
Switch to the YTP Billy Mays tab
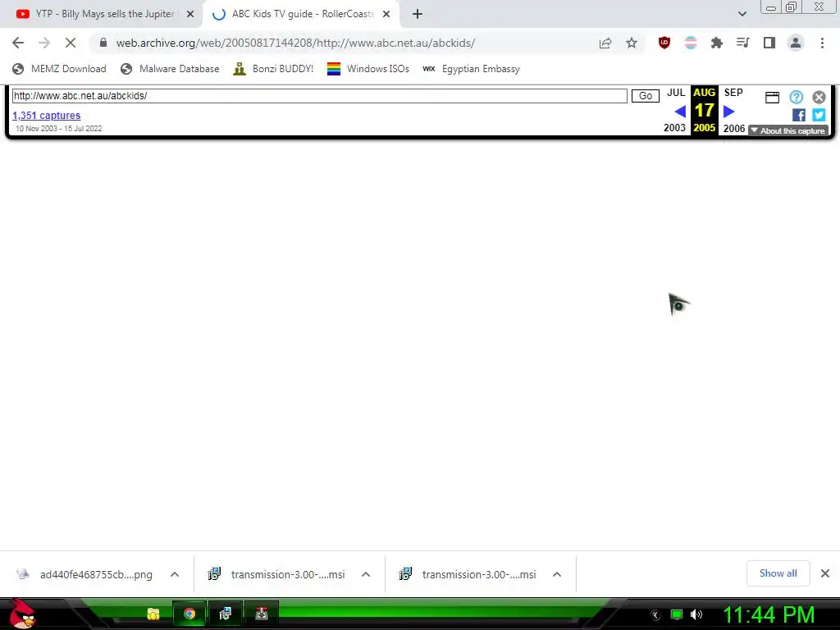(97, 14)
